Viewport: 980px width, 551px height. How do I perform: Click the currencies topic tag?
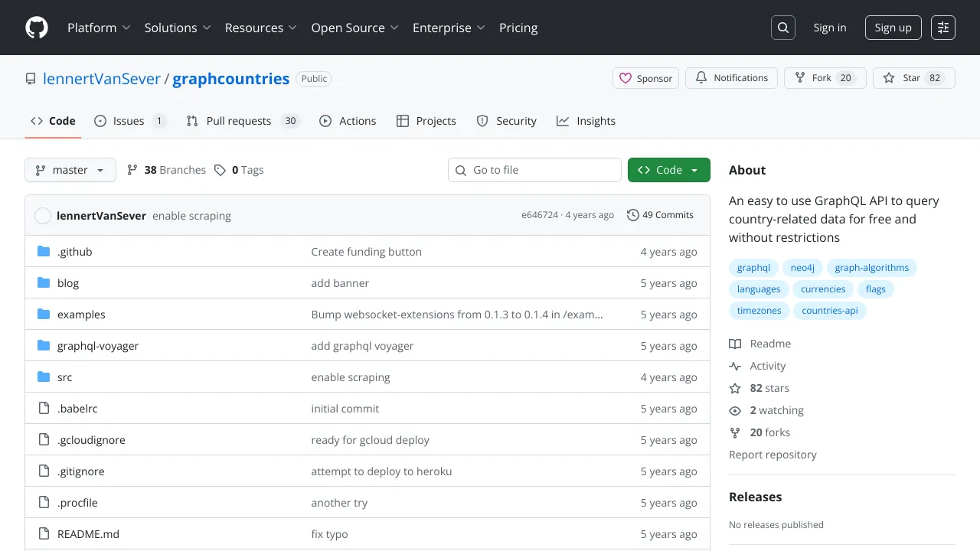tap(823, 289)
